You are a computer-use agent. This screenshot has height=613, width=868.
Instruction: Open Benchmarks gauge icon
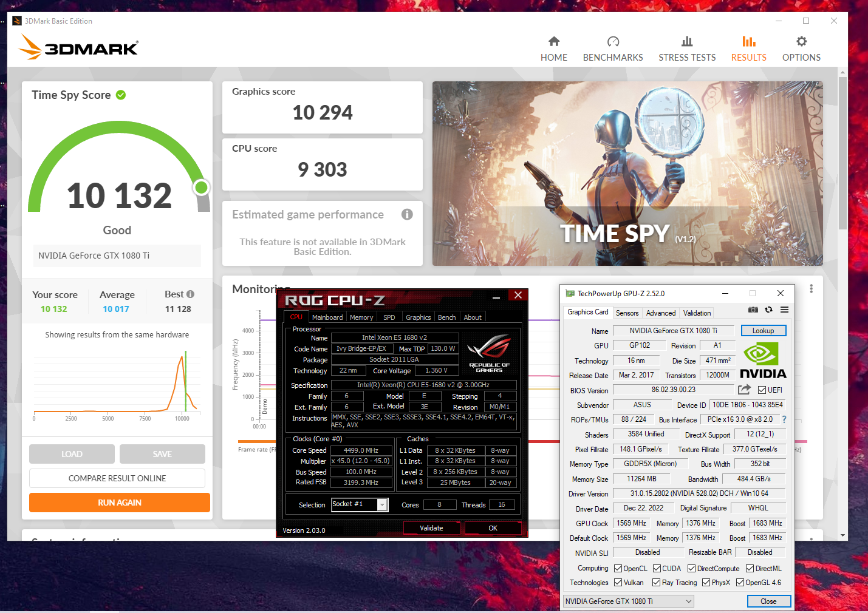coord(613,42)
